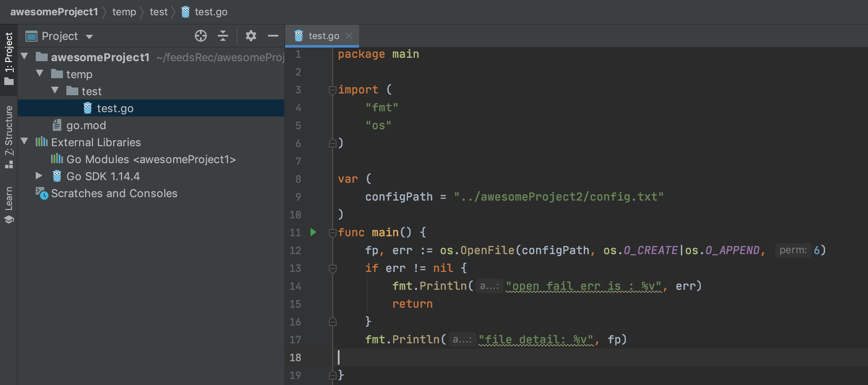Click test.go in the breadcrumb bar
868x385 pixels.
tap(211, 12)
